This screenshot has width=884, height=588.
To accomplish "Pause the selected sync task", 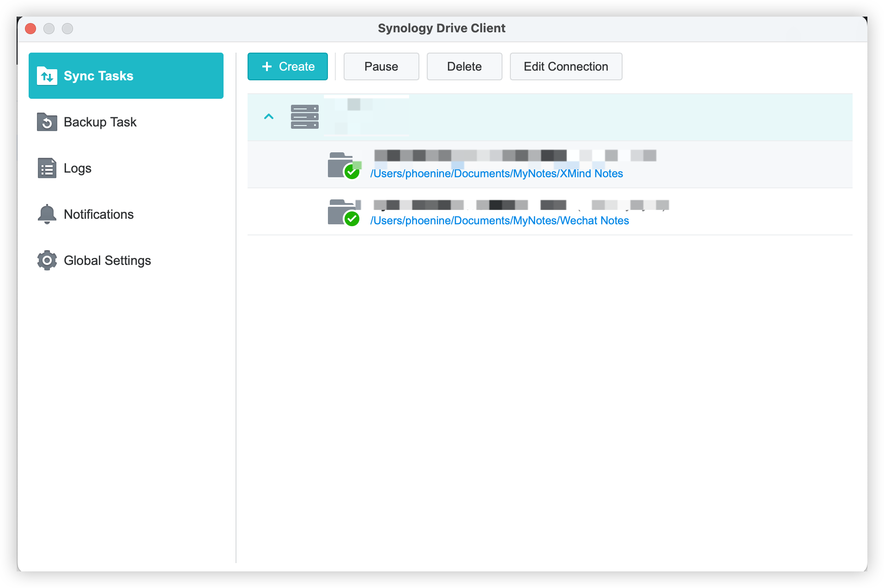I will pos(381,66).
